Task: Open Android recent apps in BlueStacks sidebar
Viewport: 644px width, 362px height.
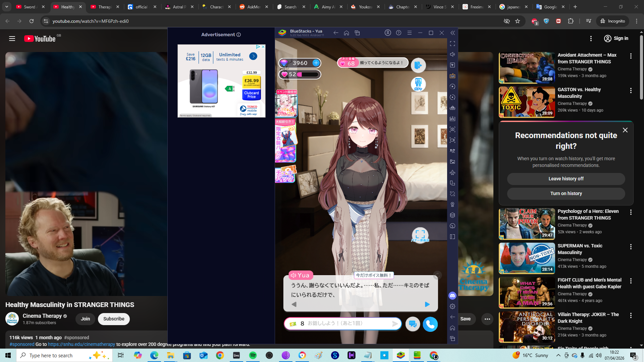Action: [452, 339]
